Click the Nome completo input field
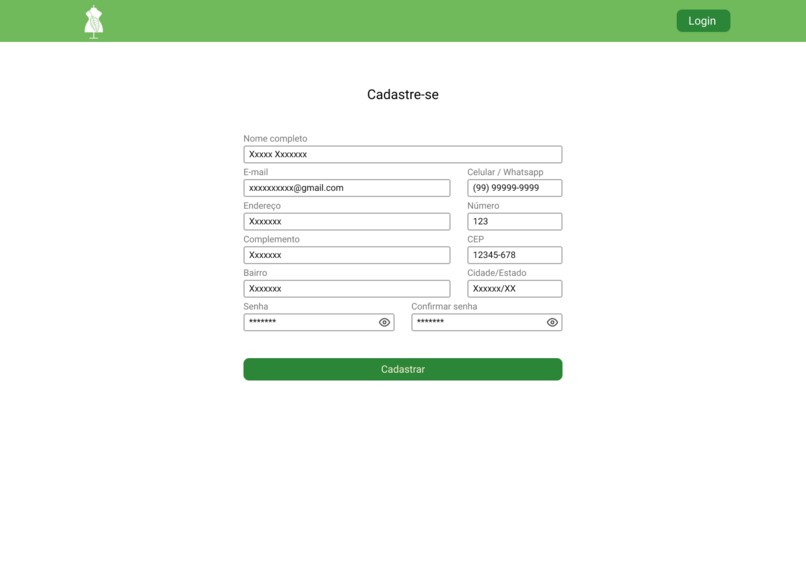The width and height of the screenshot is (806, 573). (x=402, y=154)
